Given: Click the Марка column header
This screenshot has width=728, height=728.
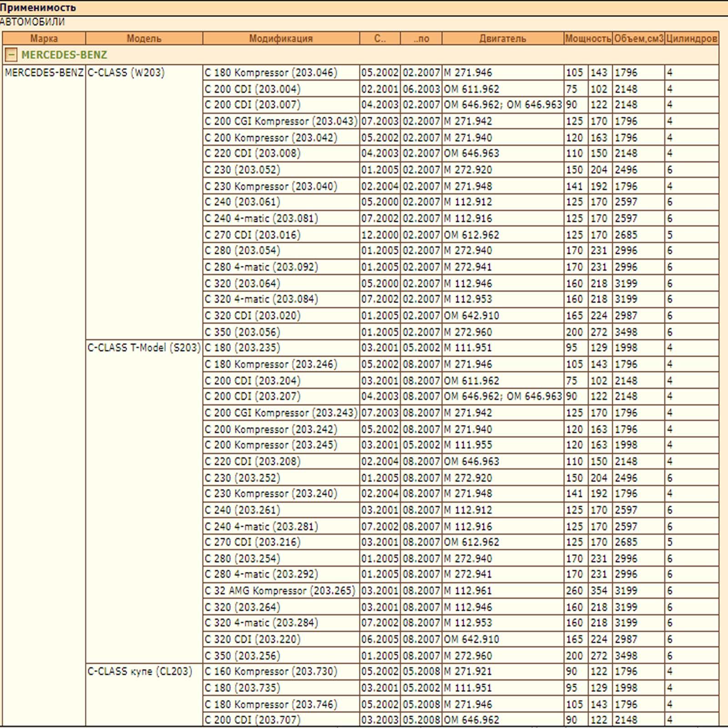Looking at the screenshot, I should tap(44, 39).
